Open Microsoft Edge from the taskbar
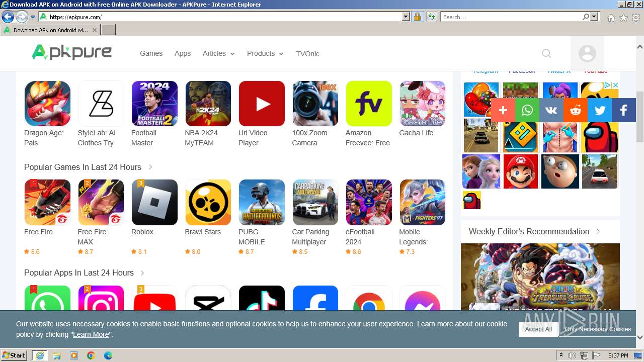The height and width of the screenshot is (362, 644). point(108,355)
